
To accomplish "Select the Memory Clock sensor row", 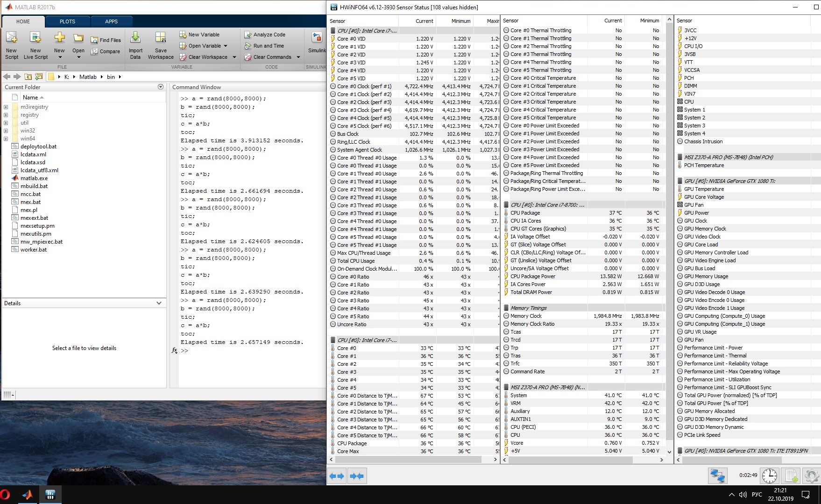I will click(583, 316).
